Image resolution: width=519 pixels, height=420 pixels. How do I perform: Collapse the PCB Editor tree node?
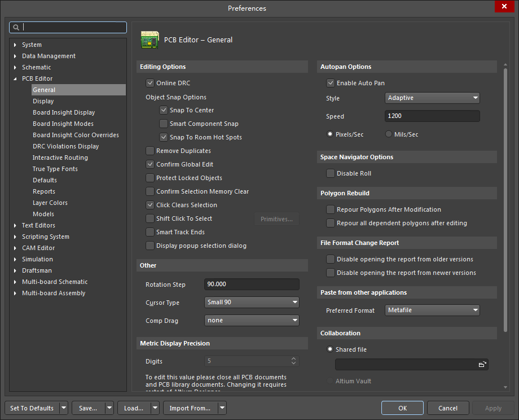pos(15,79)
